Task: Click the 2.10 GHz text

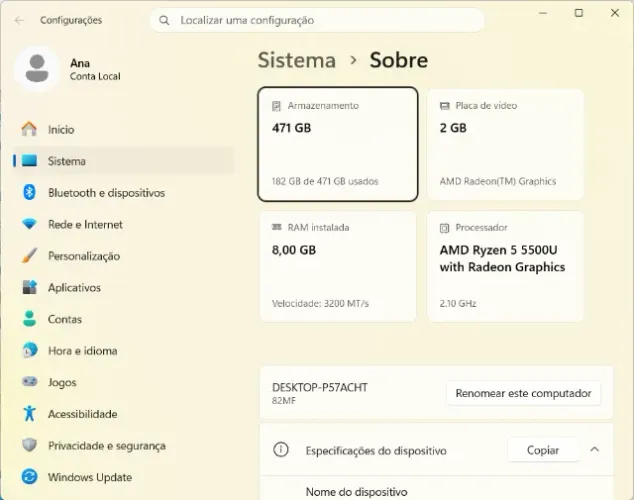Action: 458,303
